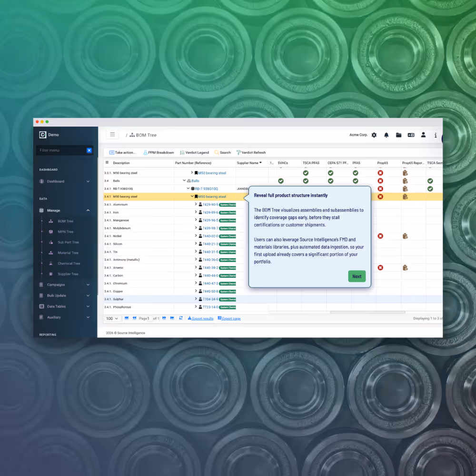Click Prop65 fail icon in highlighted row
The height and width of the screenshot is (476, 476).
tap(380, 197)
